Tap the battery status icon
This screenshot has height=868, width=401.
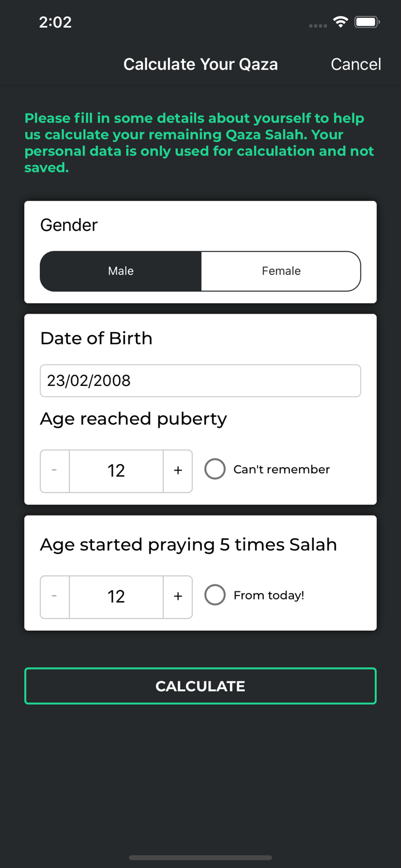point(367,23)
